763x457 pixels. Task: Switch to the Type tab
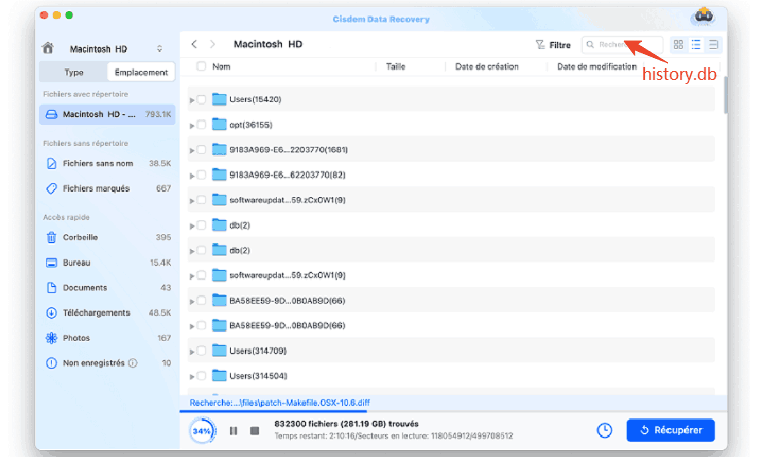tap(73, 72)
